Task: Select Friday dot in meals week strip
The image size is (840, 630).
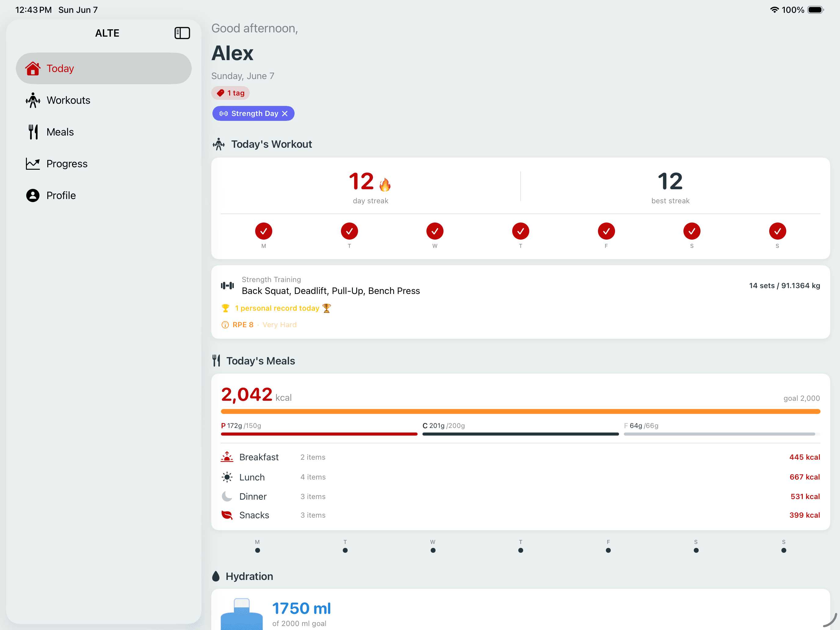Action: 608,550
